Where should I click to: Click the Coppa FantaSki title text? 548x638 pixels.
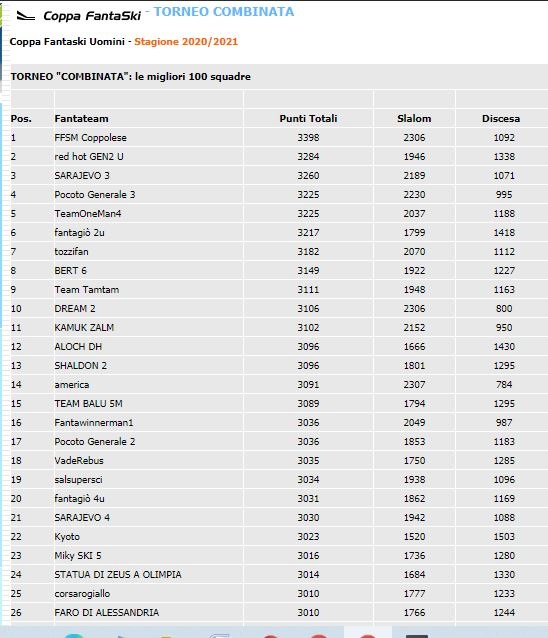click(x=92, y=16)
